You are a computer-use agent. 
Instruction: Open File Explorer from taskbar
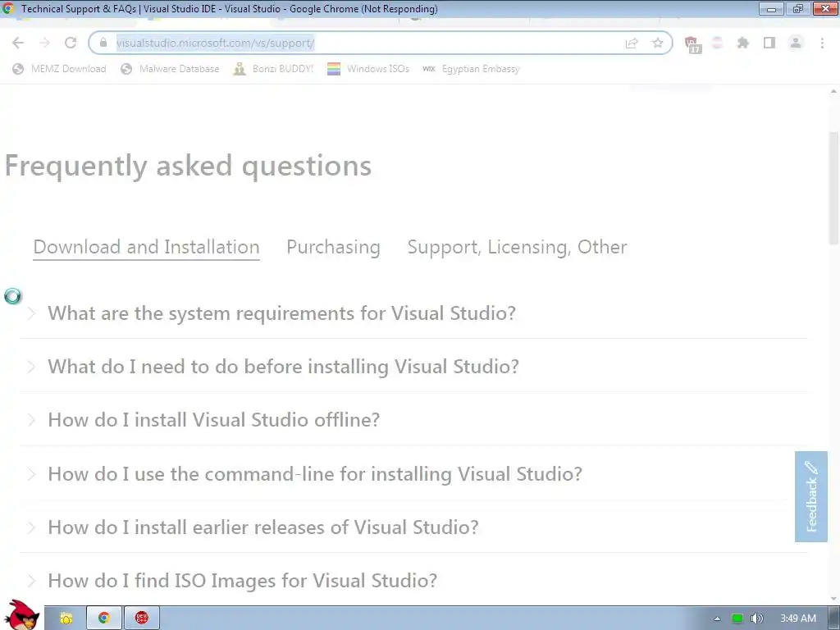[66, 619]
